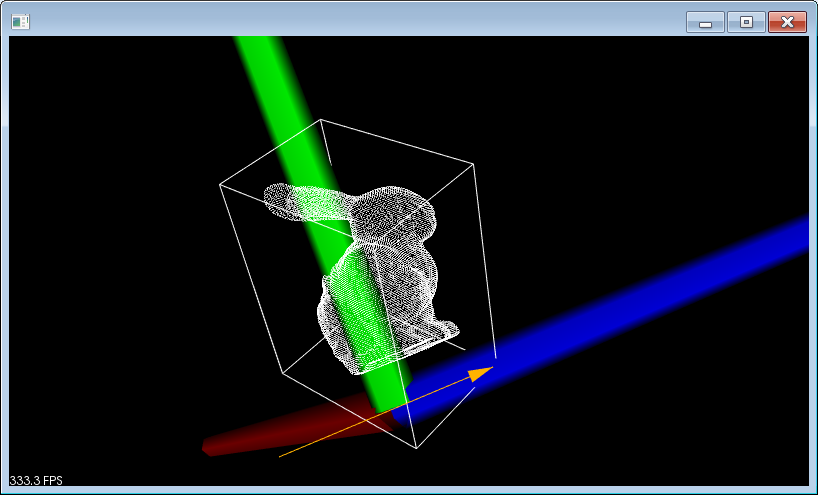Minimize the viewer window
This screenshot has width=818, height=495.
[705, 22]
